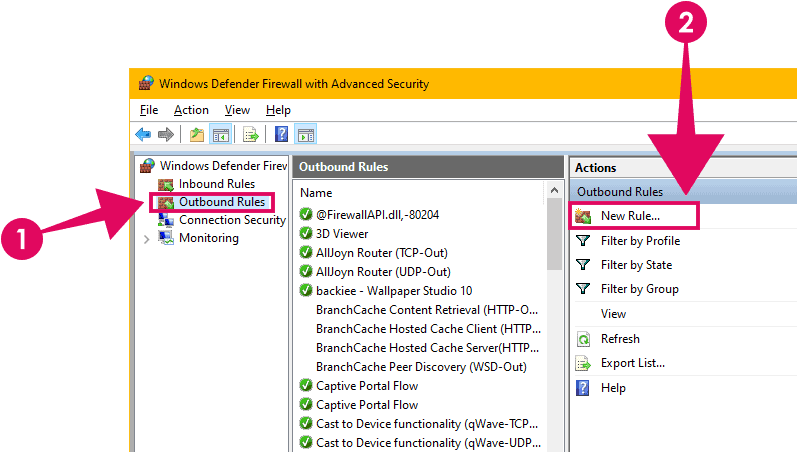Image resolution: width=797 pixels, height=452 pixels.
Task: Select the second Captive Portal Flow rule
Action: (x=367, y=405)
